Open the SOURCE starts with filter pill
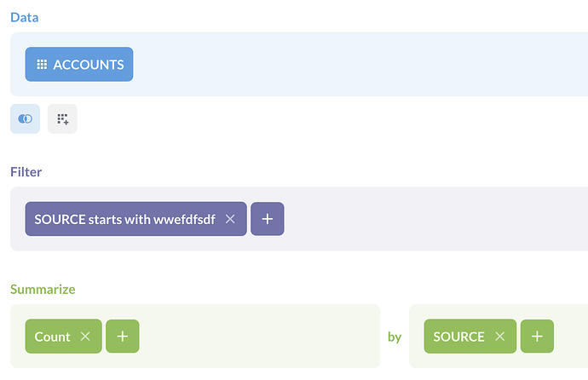Screen dimensions: 588x380 click(124, 219)
